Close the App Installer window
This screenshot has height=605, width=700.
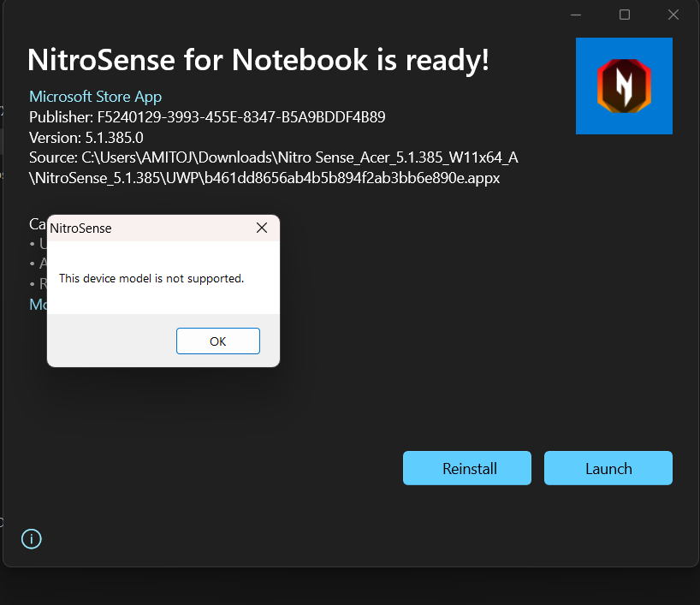tap(673, 15)
